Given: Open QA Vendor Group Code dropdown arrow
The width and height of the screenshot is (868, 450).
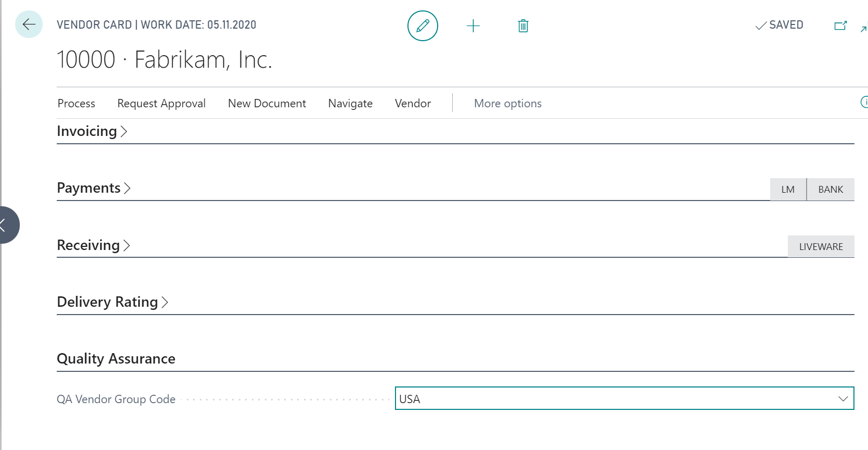Looking at the screenshot, I should pos(843,398).
